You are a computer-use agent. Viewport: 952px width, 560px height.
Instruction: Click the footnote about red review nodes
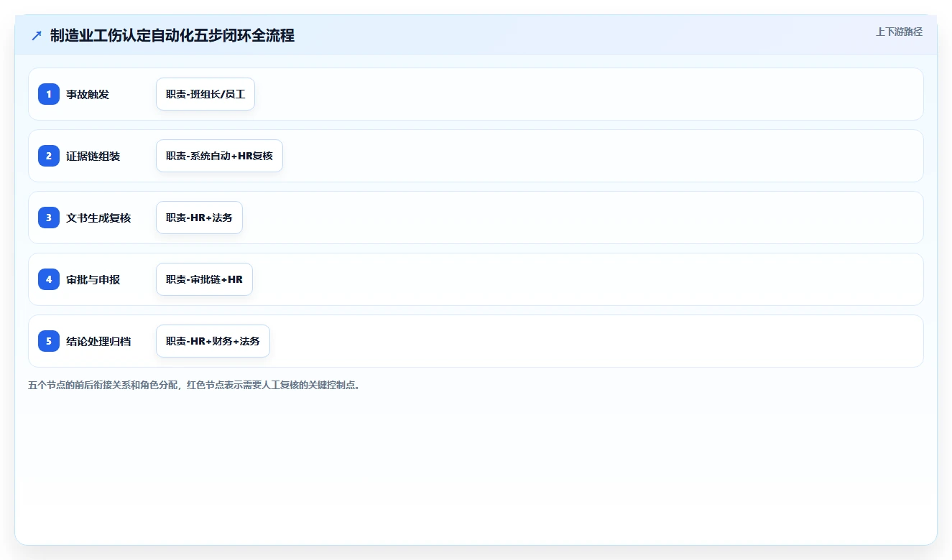pyautogui.click(x=194, y=385)
